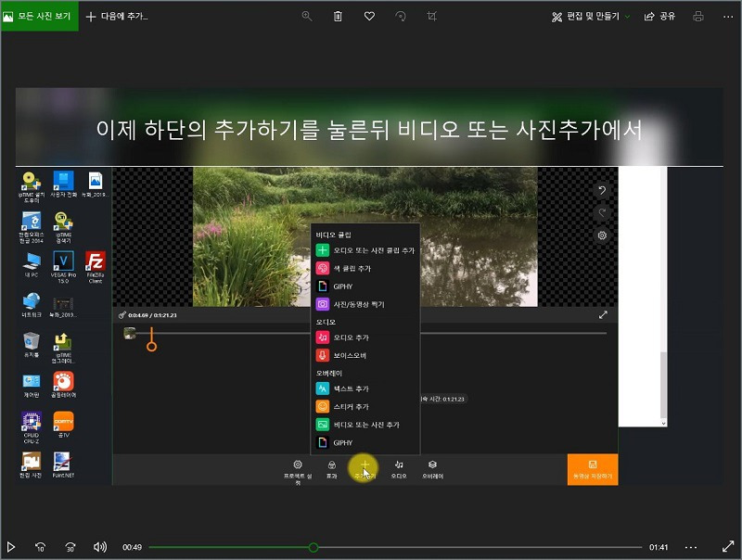Open the 곰TV desktop icon
Image resolution: width=742 pixels, height=560 pixels.
point(63,425)
